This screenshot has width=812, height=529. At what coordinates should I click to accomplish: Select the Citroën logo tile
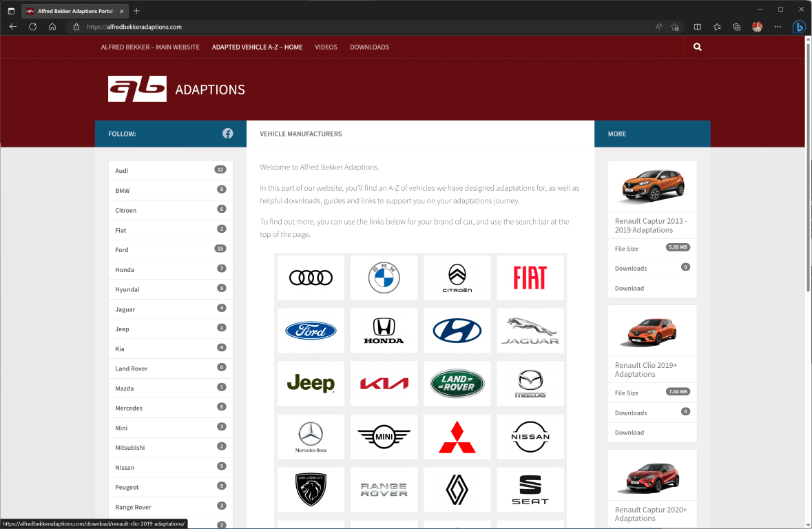coord(457,277)
